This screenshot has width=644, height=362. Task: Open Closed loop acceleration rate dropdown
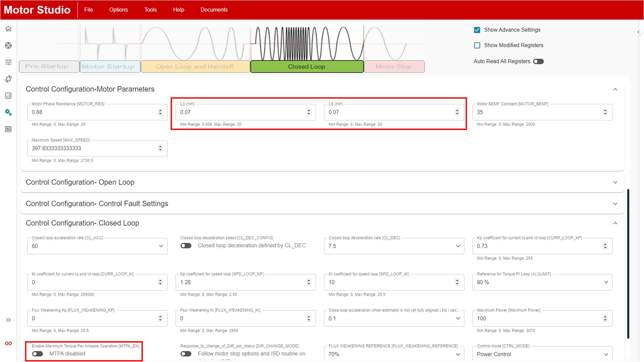coord(97,246)
